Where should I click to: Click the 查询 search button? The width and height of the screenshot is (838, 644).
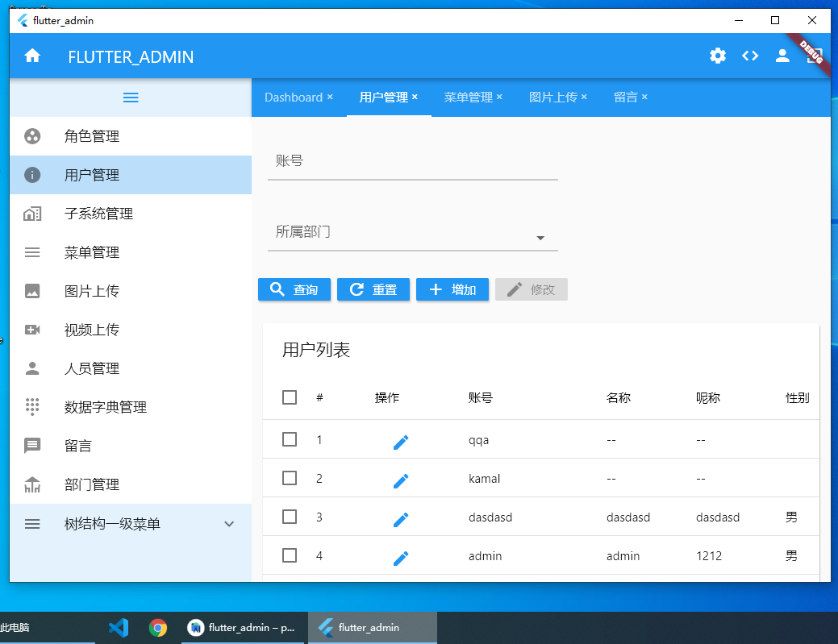tap(294, 289)
